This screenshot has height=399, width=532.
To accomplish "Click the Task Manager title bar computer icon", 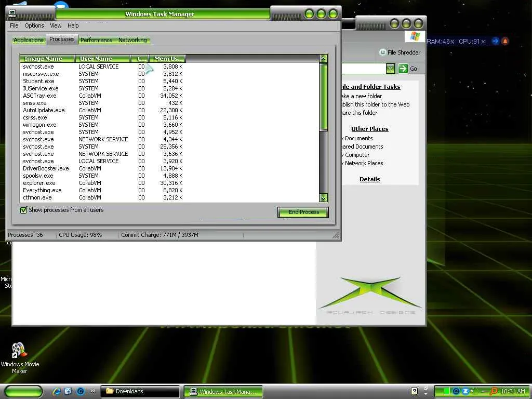I will [x=12, y=13].
